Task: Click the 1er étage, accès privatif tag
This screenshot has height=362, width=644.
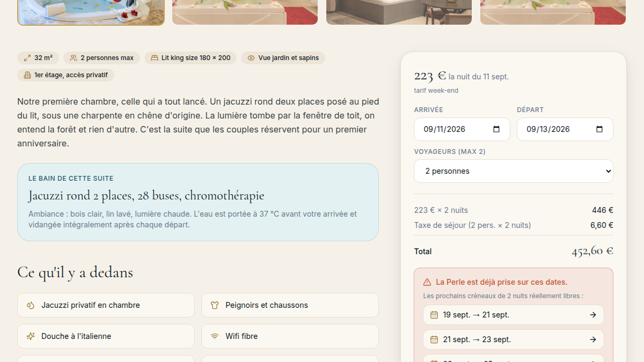Action: tap(65, 75)
